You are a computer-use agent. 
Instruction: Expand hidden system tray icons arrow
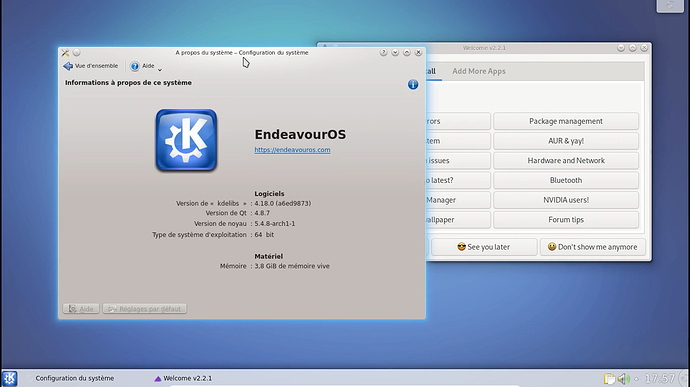pos(636,379)
